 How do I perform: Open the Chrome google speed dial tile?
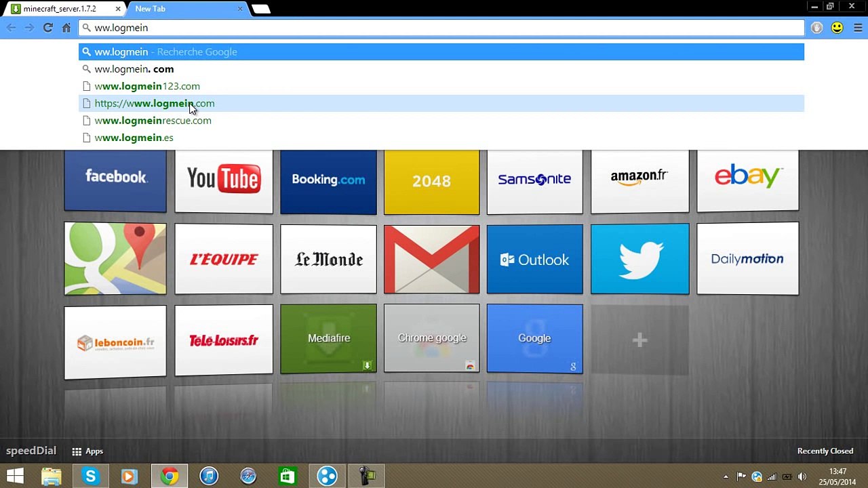[x=431, y=338]
